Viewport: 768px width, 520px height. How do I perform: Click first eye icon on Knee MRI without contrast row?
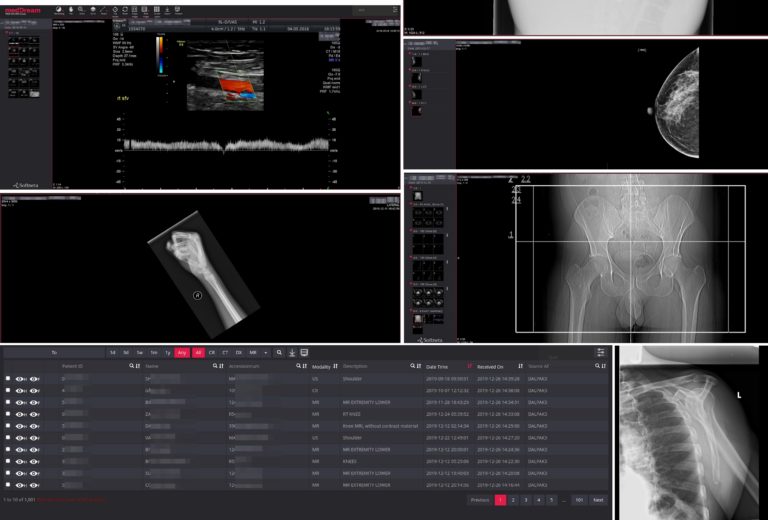(x=19, y=426)
